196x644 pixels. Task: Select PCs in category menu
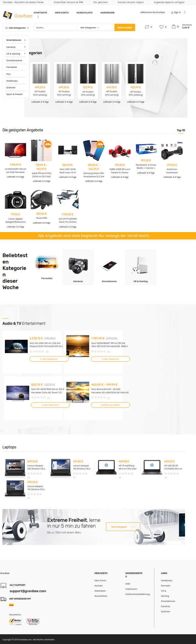[x=9, y=74]
